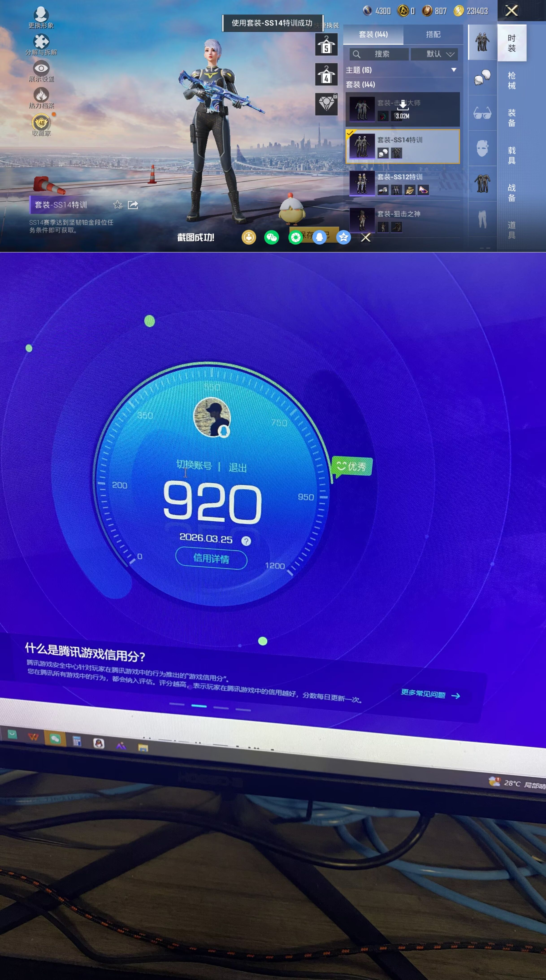Switch to the 搭配 tab
The height and width of the screenshot is (980, 546).
click(433, 35)
